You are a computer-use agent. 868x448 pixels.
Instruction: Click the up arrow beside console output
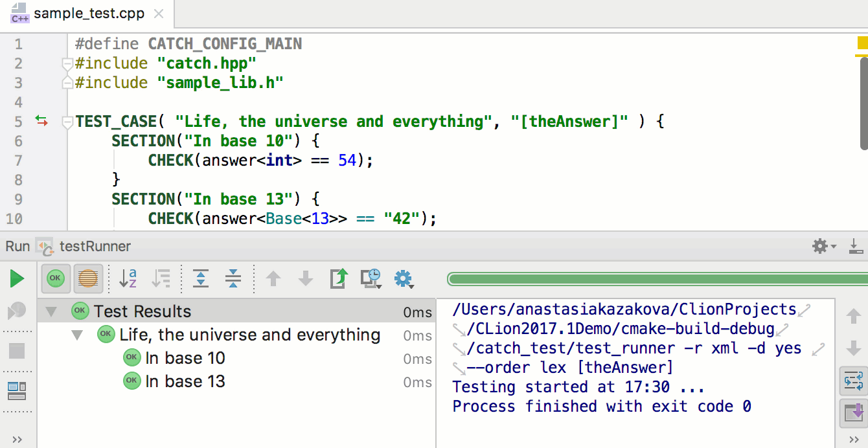click(x=854, y=317)
